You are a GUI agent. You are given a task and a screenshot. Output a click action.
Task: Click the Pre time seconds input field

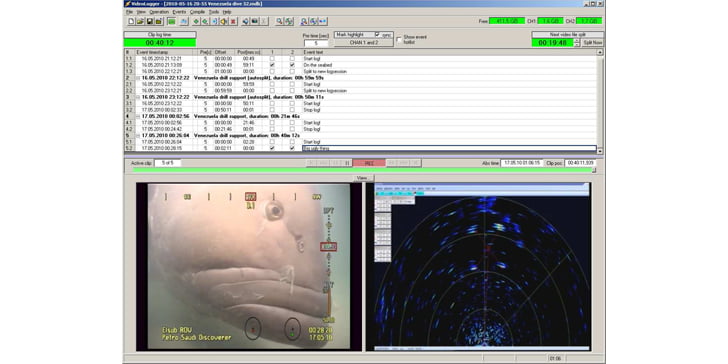click(316, 43)
